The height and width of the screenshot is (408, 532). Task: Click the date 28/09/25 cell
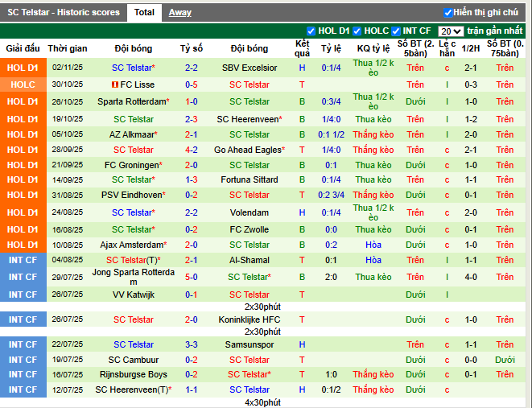68,150
